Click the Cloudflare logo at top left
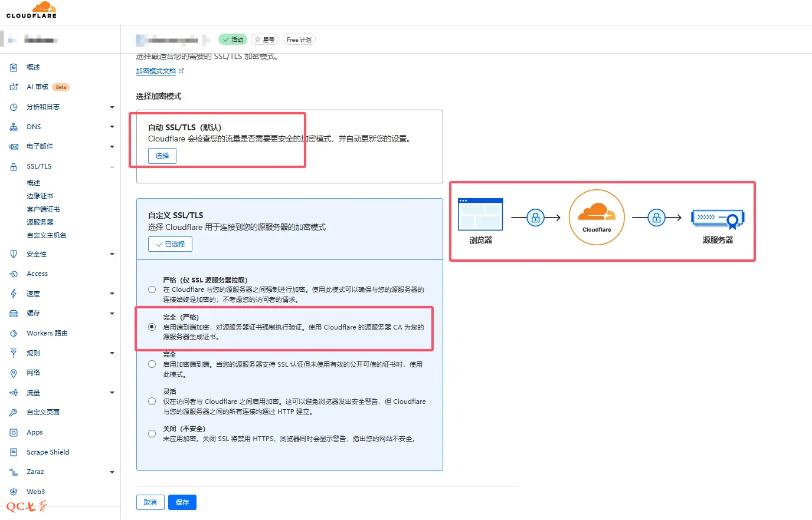812x520 pixels. coord(32,10)
